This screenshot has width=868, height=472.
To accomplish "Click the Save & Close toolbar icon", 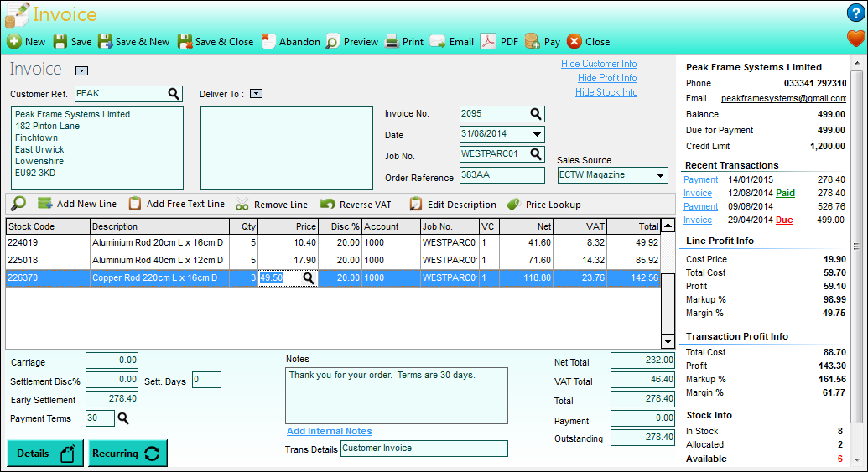I will click(185, 42).
